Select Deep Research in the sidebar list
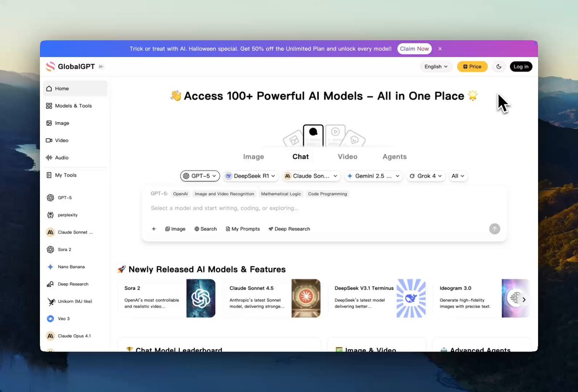Viewport: 578px width, 392px height. click(75, 284)
